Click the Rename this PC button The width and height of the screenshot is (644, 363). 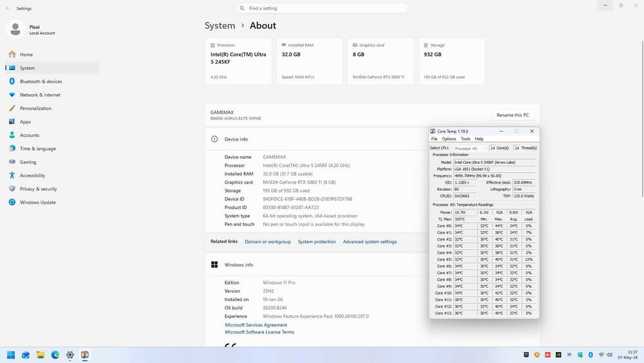pos(513,115)
